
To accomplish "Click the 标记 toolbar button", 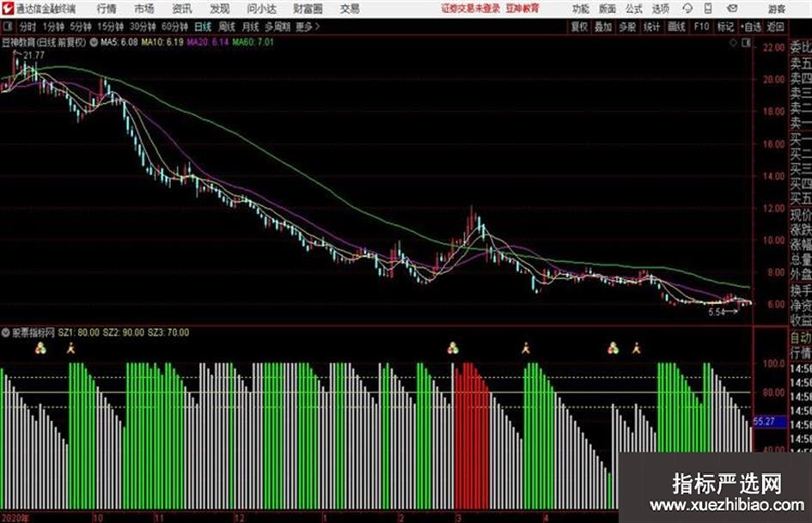I will [725, 27].
